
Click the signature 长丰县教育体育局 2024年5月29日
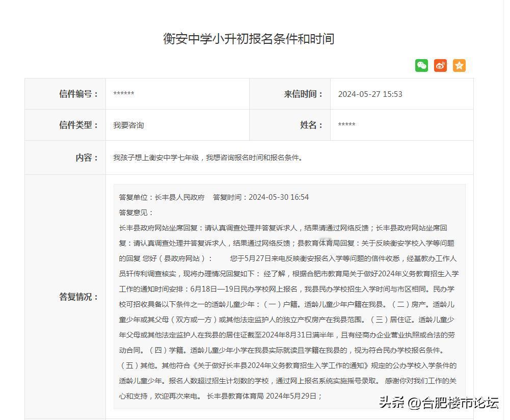pos(264,396)
